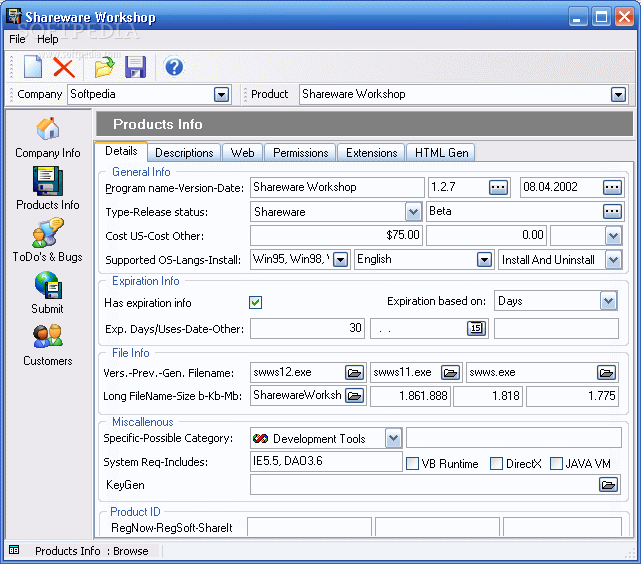Expand the Supported OS dropdown with Win95, Win98
Viewport: 641px width, 564px height.
click(x=341, y=260)
